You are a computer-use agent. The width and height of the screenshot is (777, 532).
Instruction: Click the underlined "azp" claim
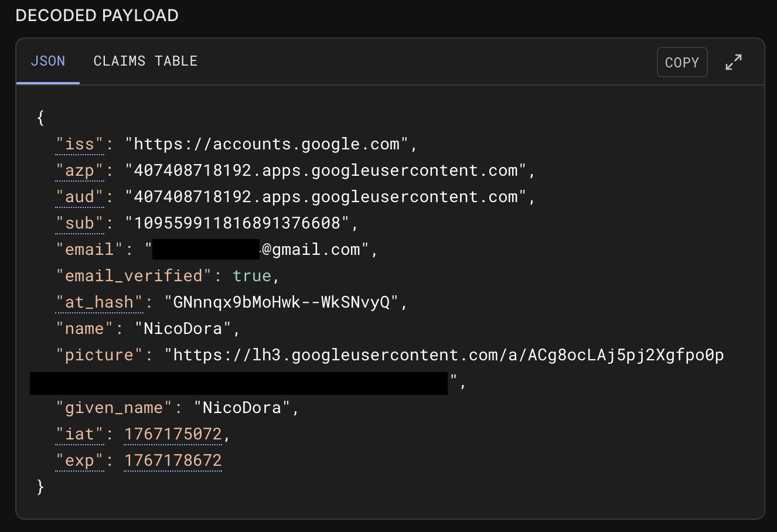pyautogui.click(x=79, y=170)
